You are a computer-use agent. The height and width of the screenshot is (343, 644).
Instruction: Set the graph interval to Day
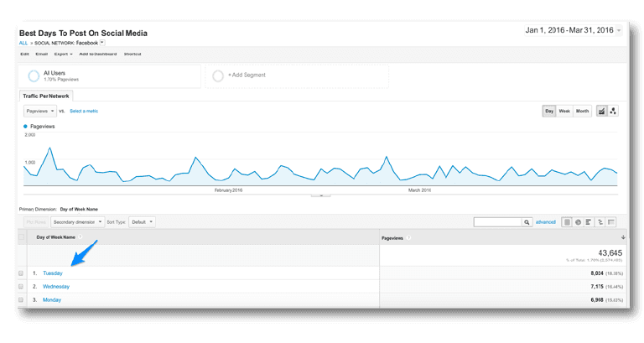pos(549,111)
